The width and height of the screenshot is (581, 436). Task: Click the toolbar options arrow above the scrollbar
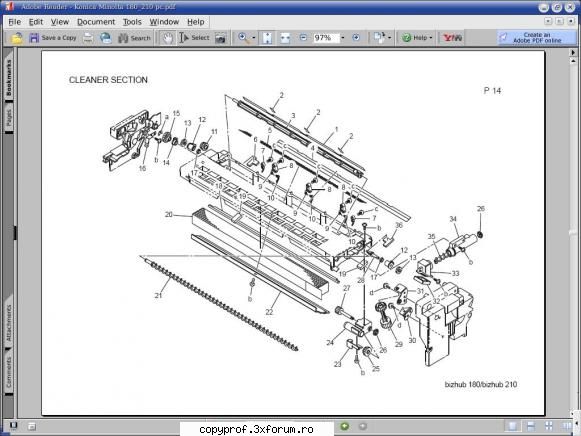(x=573, y=53)
